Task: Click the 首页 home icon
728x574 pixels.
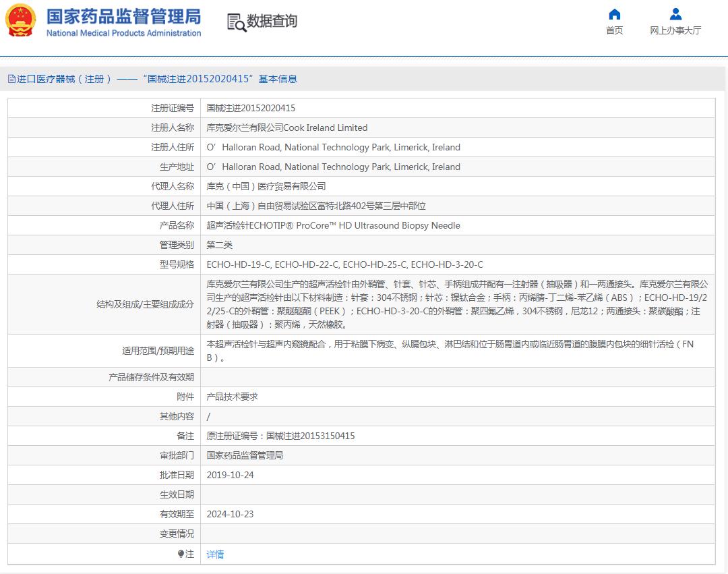Action: coord(614,14)
